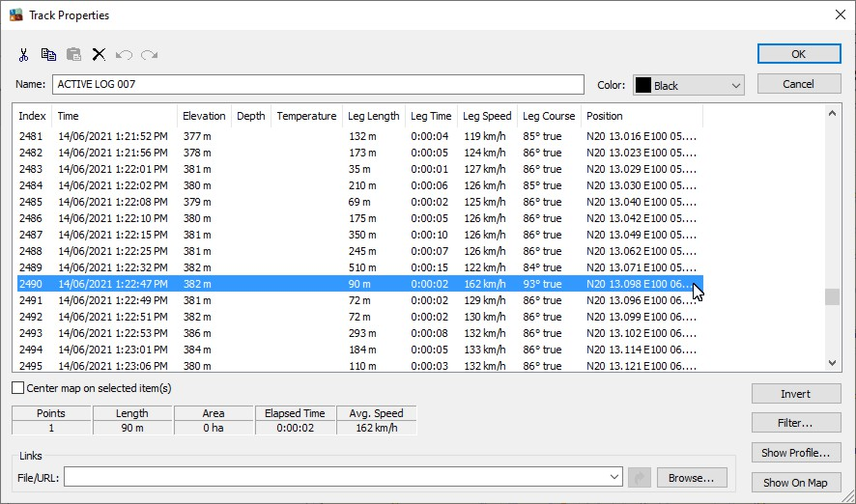Click the Copy icon in toolbar
Screen dimensions: 856x504
pos(48,55)
